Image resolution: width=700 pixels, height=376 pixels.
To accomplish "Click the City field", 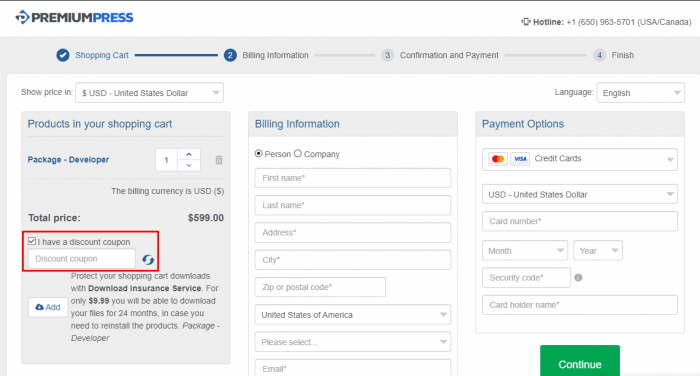I will click(x=353, y=260).
